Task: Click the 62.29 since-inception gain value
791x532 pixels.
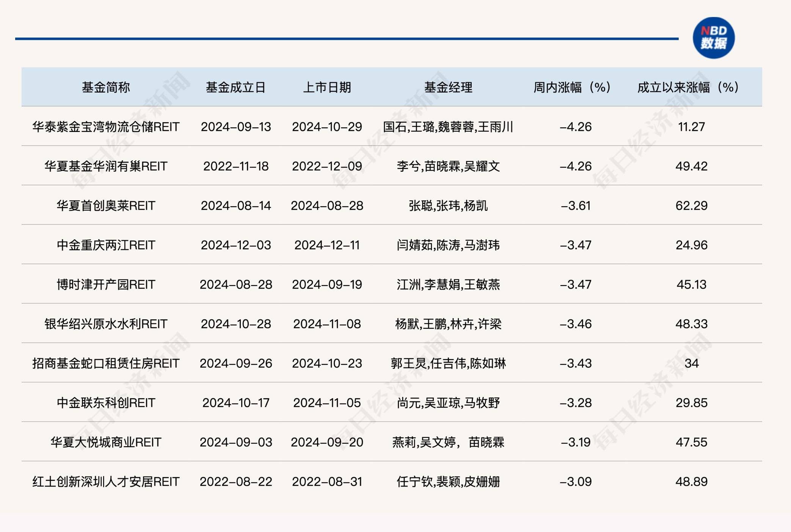Action: [x=691, y=206]
